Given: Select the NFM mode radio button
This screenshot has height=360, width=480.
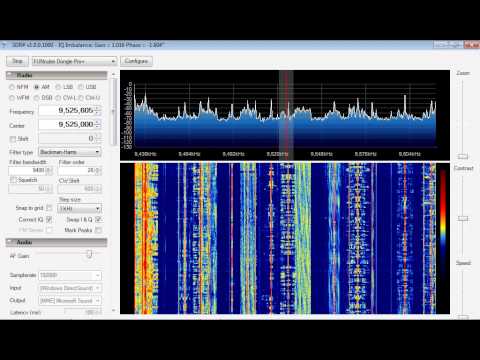Looking at the screenshot, I should (x=12, y=87).
